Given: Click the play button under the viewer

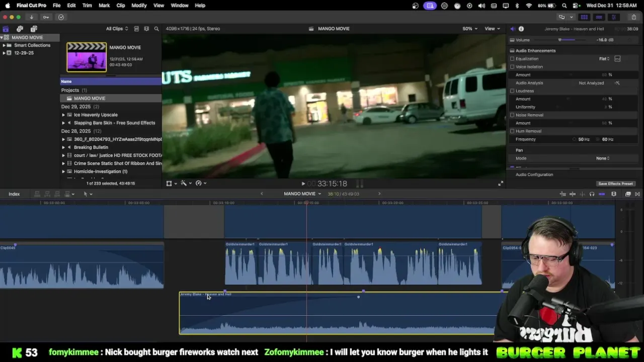Looking at the screenshot, I should [x=303, y=184].
